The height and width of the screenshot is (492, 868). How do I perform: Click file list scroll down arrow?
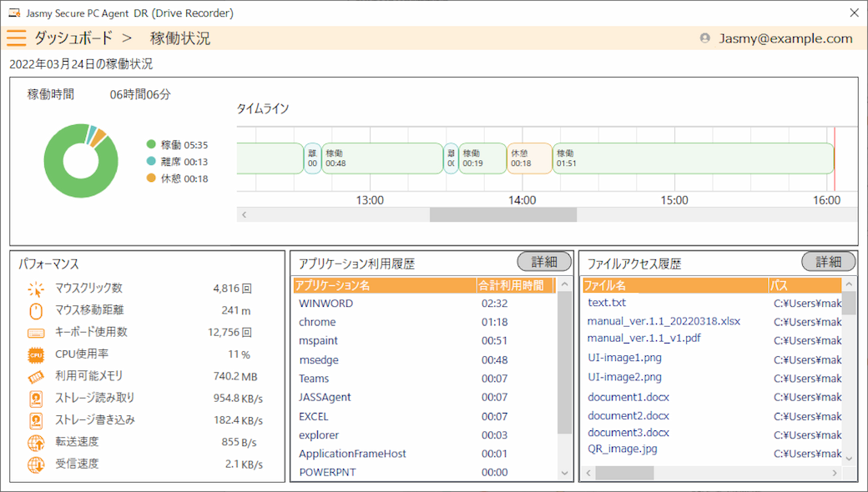coord(849,459)
